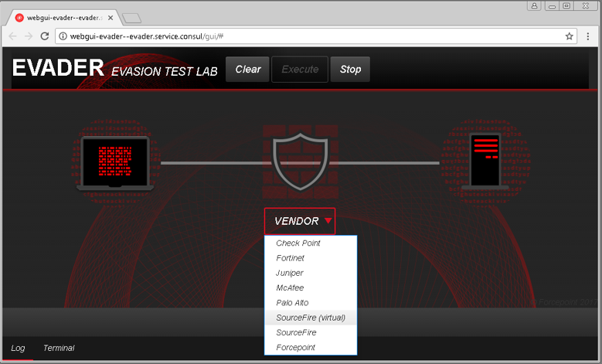
Task: Click the attacker laptop icon
Action: 115,163
